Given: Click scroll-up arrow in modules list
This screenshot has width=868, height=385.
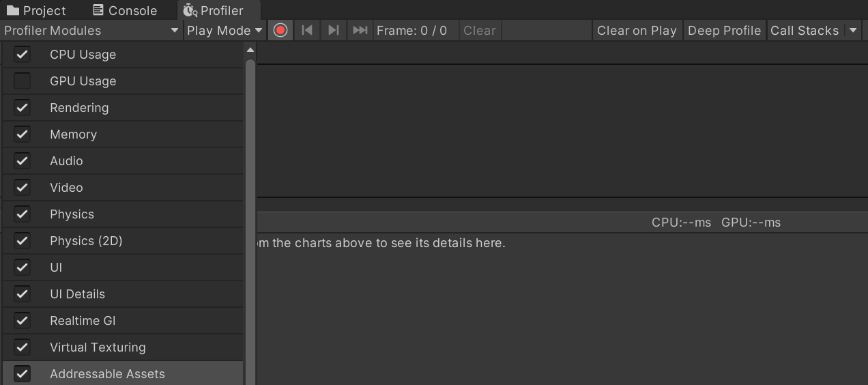Looking at the screenshot, I should pos(250,50).
